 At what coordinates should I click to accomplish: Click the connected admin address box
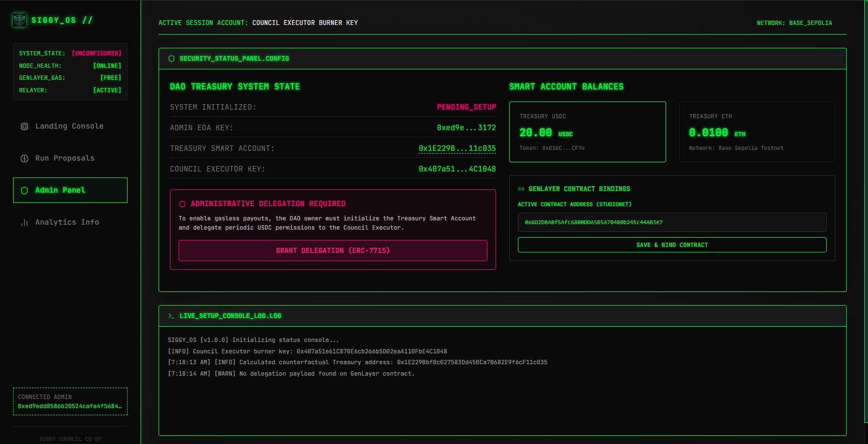click(70, 402)
